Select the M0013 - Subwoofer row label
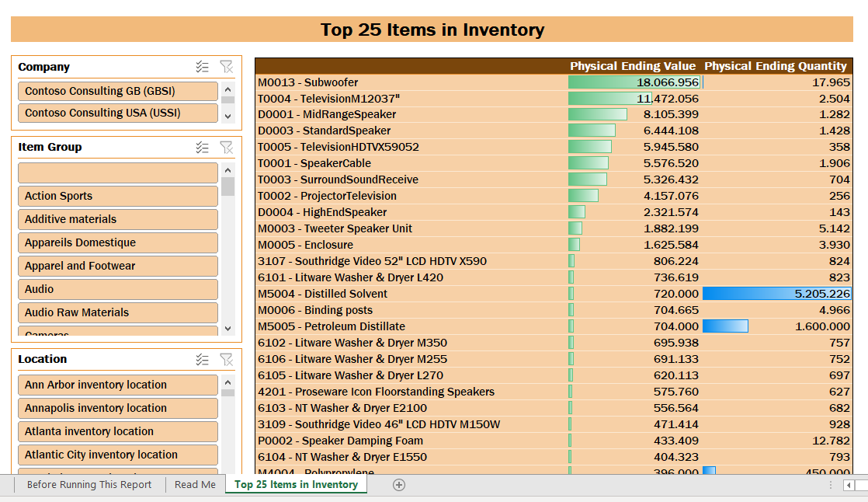Image resolution: width=868 pixels, height=502 pixels. (307, 82)
